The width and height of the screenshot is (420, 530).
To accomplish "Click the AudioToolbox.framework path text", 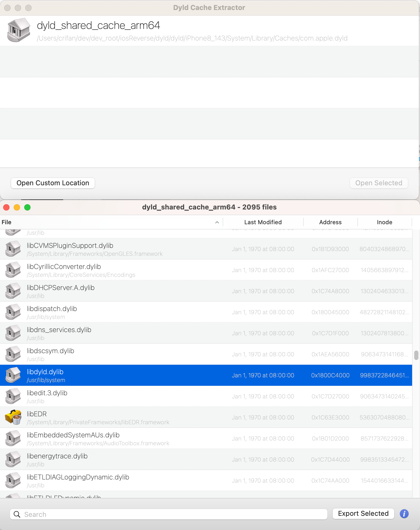I will coord(98,443).
